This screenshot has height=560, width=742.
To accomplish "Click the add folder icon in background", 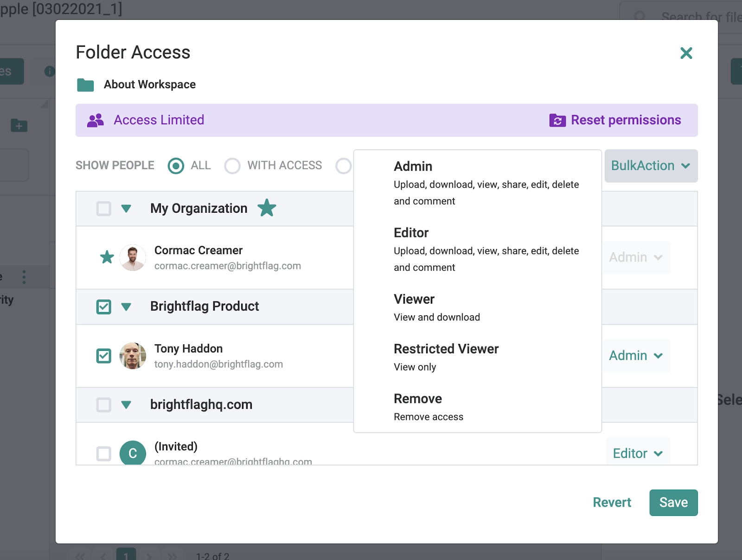I will tap(19, 125).
